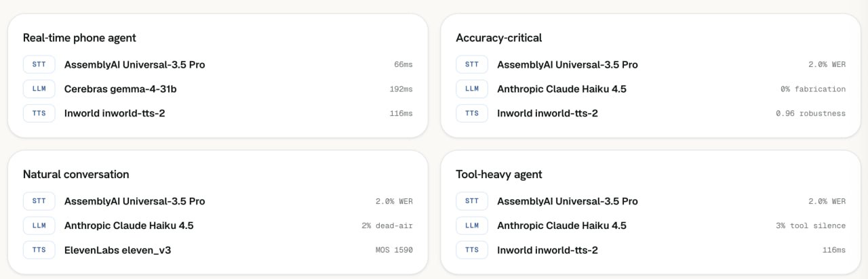The image size is (868, 279).
Task: Click Inworld inworld-tts-2 in Real-time phone agent
Action: point(115,113)
